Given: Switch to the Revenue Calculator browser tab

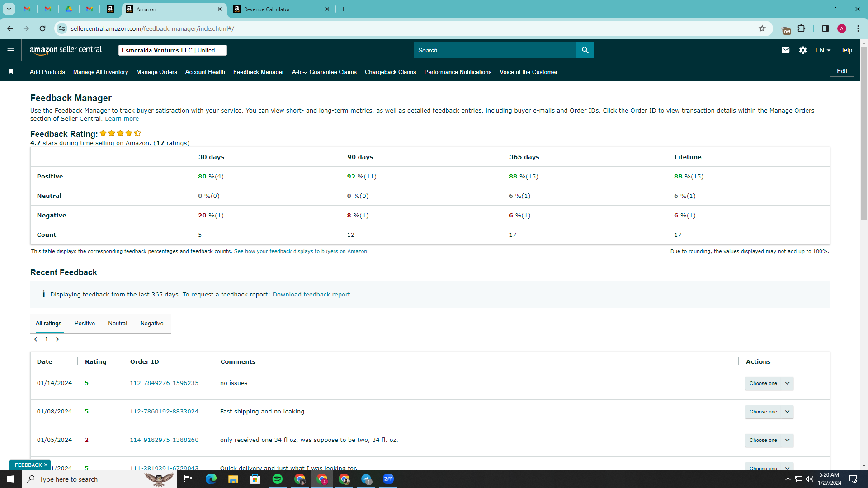Looking at the screenshot, I should (281, 9).
